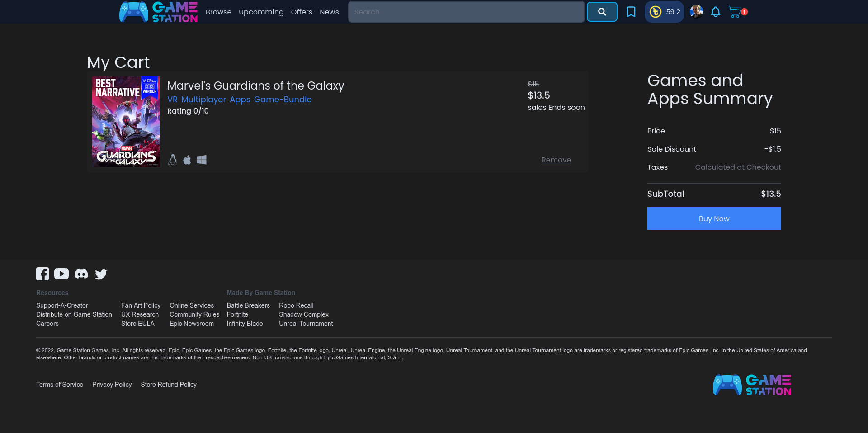Open Privacy Policy

[x=112, y=385]
